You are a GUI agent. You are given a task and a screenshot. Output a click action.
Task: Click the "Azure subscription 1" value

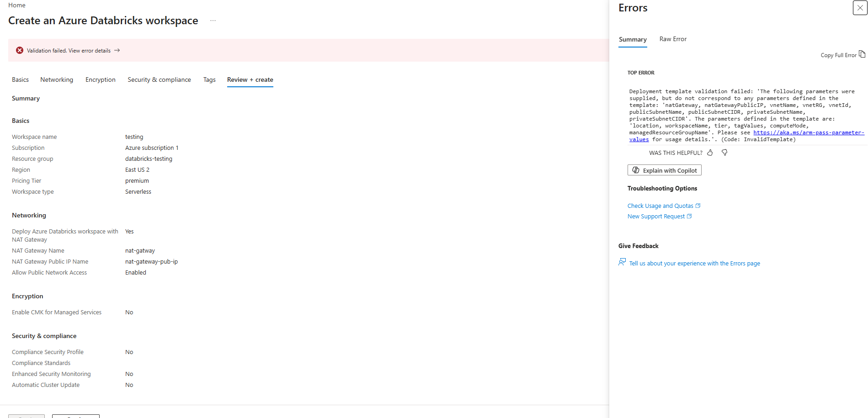tap(152, 148)
